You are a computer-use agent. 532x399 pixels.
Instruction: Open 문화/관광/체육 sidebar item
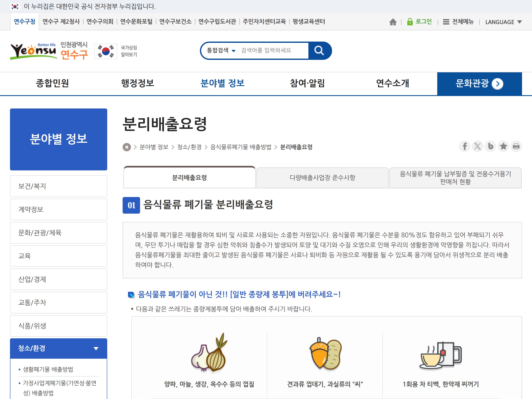58,233
